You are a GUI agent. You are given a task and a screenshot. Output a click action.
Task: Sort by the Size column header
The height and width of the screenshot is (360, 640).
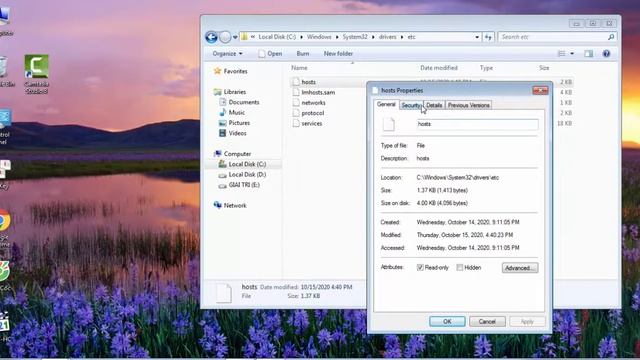544,68
